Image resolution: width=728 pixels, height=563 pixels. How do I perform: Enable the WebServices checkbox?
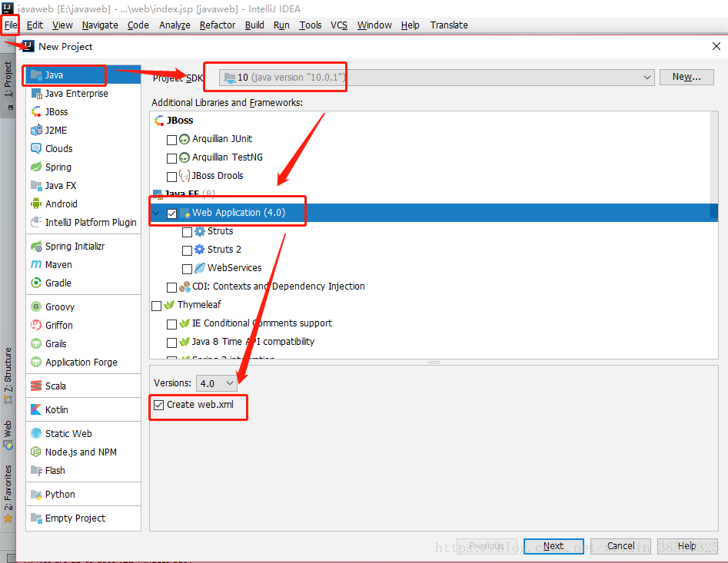click(187, 269)
